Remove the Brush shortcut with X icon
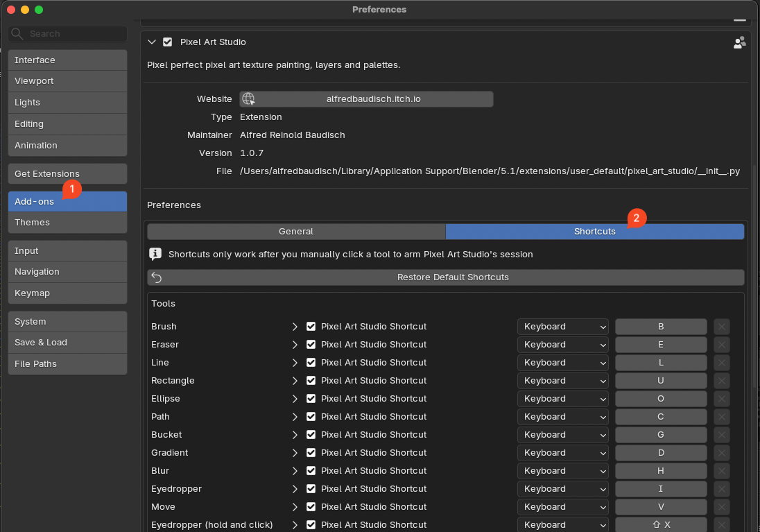This screenshot has width=760, height=532. point(721,327)
